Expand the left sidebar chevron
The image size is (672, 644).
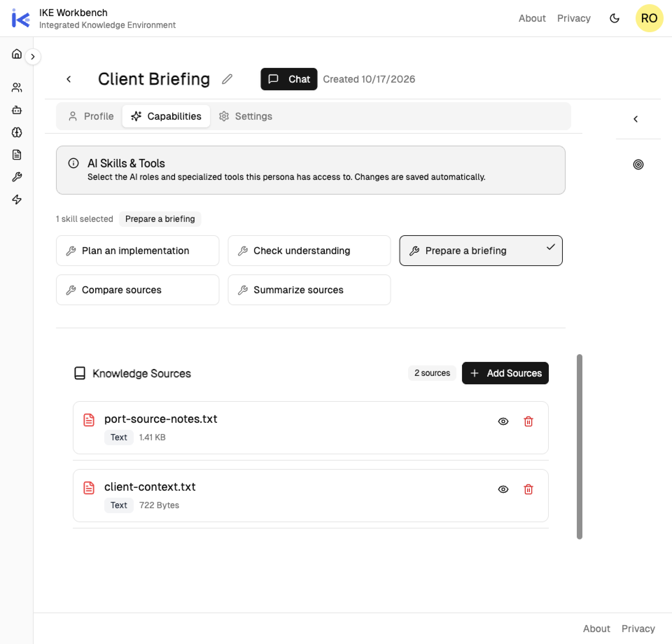[x=33, y=57]
